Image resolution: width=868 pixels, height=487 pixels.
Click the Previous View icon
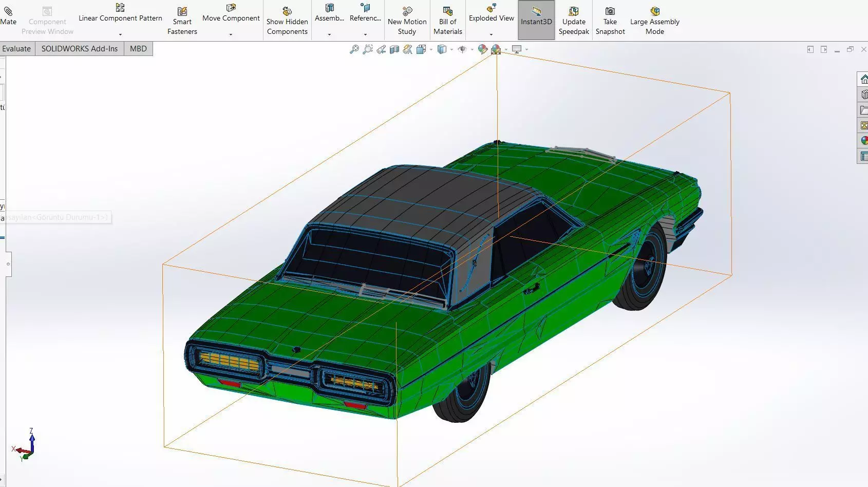tap(381, 49)
